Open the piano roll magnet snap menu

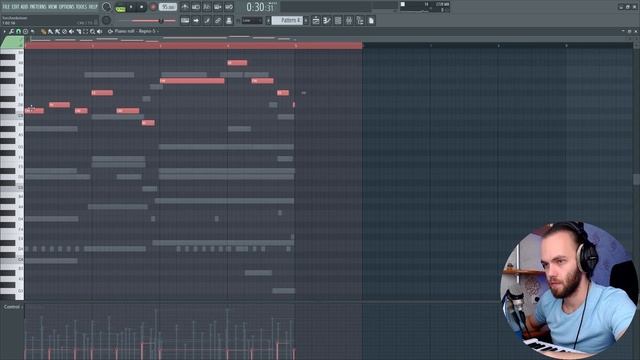18,31
